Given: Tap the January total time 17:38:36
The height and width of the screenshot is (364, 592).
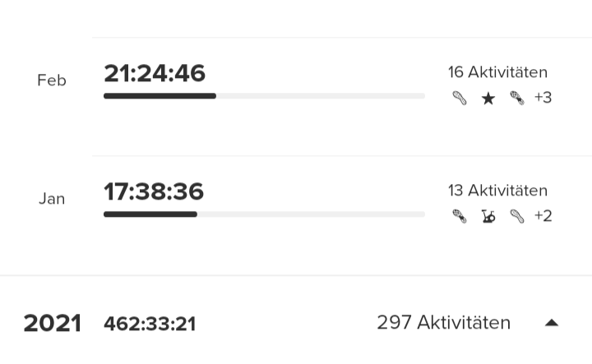Looking at the screenshot, I should tap(154, 191).
